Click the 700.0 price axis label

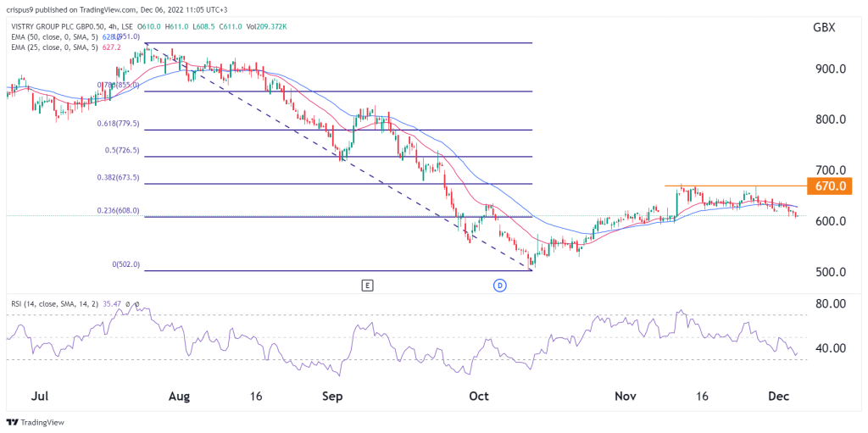tap(829, 170)
